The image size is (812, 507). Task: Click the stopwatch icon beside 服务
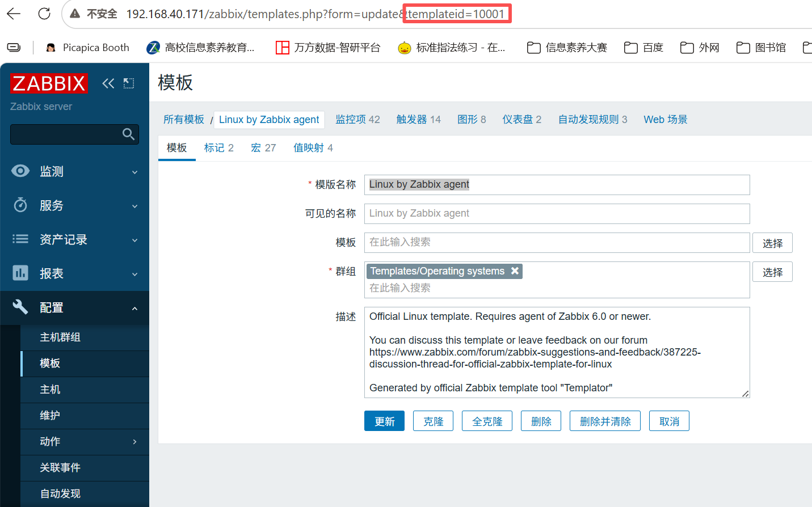point(20,205)
